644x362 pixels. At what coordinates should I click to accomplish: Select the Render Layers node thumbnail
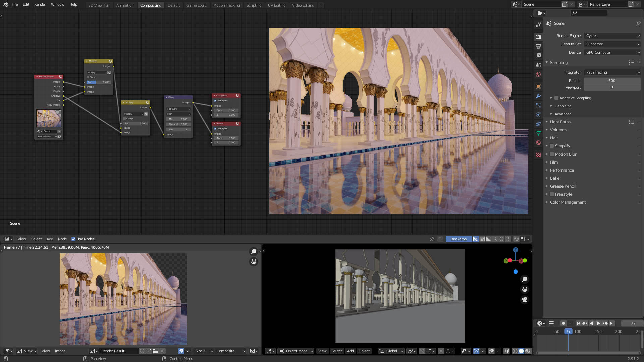pyautogui.click(x=49, y=118)
